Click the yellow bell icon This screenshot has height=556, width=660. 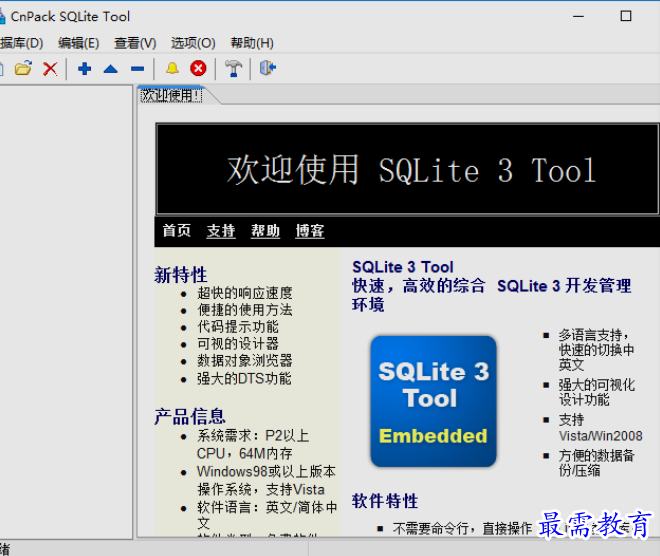[x=172, y=68]
